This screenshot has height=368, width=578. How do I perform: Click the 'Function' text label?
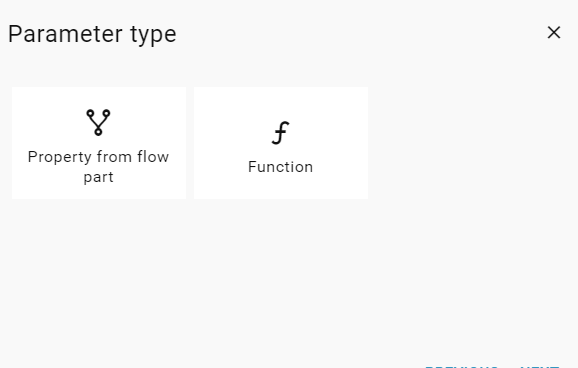(281, 167)
